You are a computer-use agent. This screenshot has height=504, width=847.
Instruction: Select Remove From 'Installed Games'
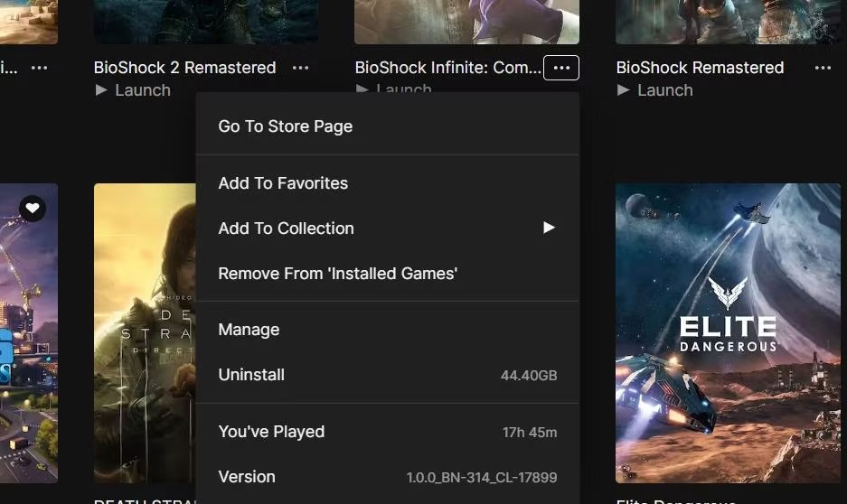[337, 274]
